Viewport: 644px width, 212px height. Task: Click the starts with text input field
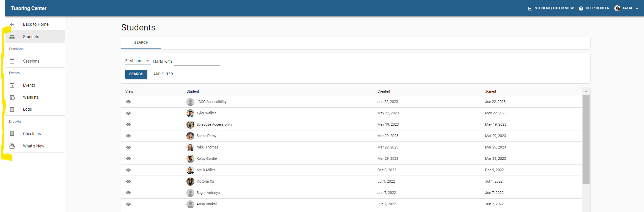point(197,62)
